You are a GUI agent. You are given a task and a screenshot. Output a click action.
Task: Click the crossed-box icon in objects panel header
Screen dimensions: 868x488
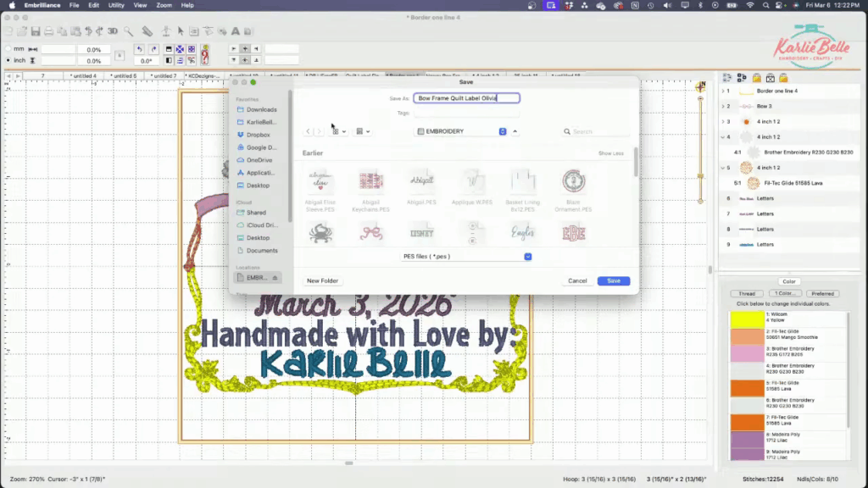(x=770, y=78)
